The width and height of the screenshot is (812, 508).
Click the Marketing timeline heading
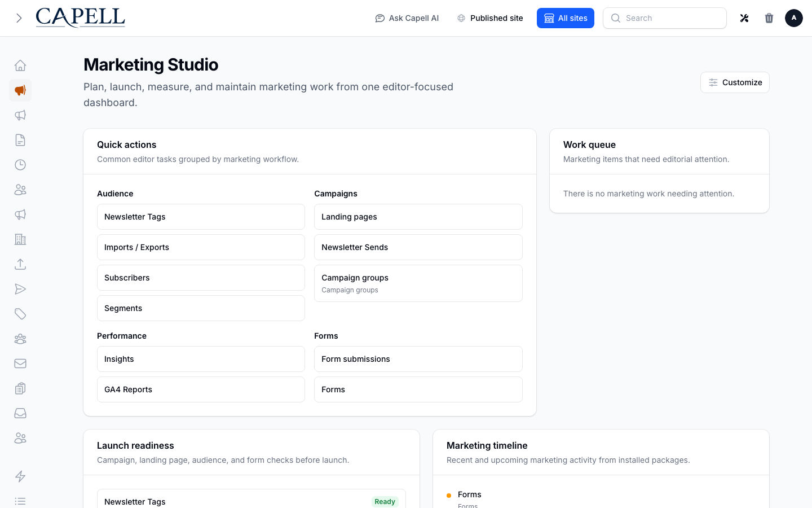487,445
